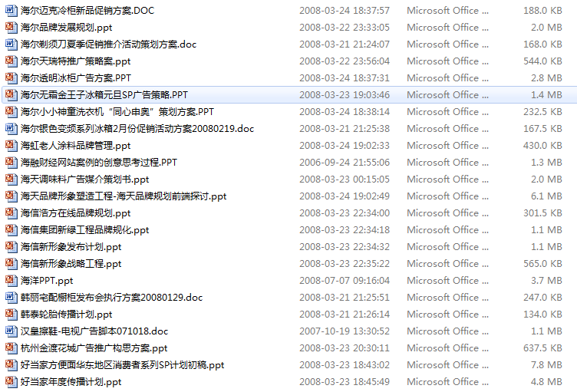
Task: Click file 海天调味料广告媒介策划书.ppt
Action: pyautogui.click(x=84, y=180)
